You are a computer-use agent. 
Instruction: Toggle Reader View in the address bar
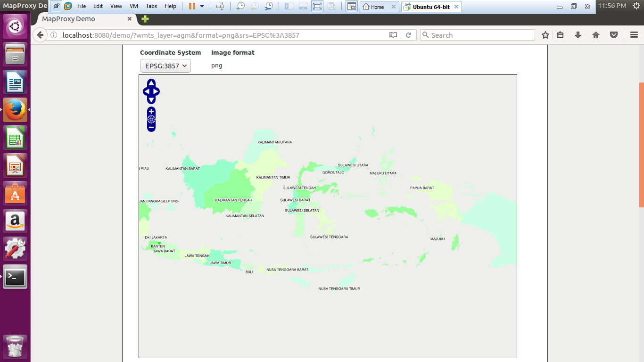(x=393, y=35)
